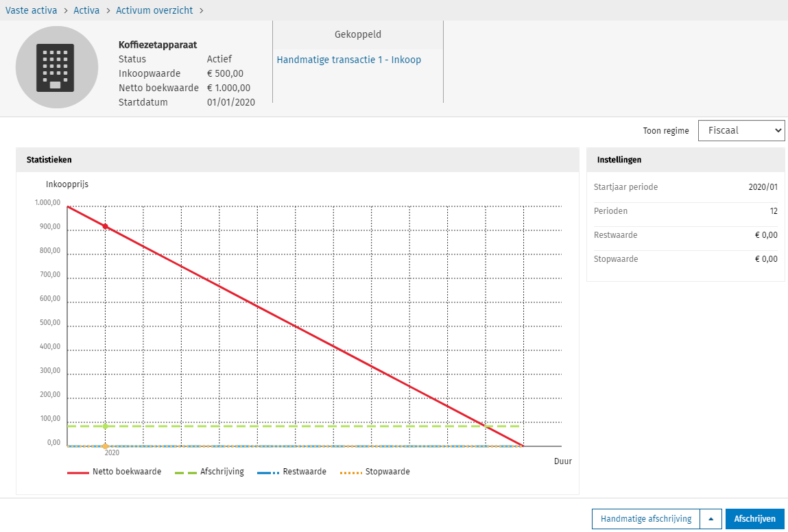The height and width of the screenshot is (532, 788).
Task: Toggle the Afschrijving legend series
Action: (x=209, y=472)
